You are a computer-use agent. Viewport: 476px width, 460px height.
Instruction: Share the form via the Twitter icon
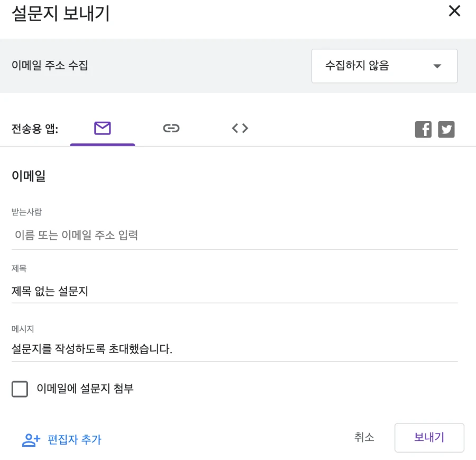pos(446,129)
